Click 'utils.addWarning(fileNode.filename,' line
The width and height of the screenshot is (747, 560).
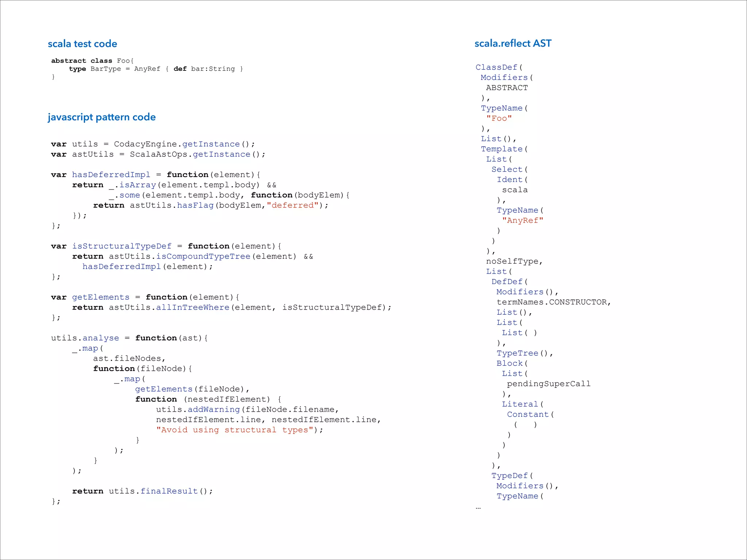point(247,409)
